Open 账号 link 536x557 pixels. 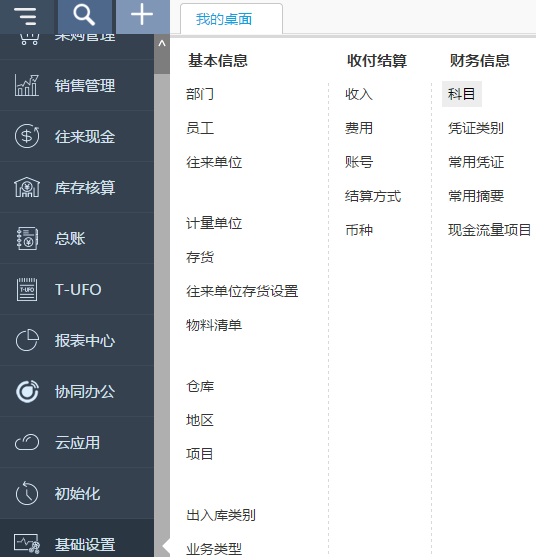(x=359, y=162)
